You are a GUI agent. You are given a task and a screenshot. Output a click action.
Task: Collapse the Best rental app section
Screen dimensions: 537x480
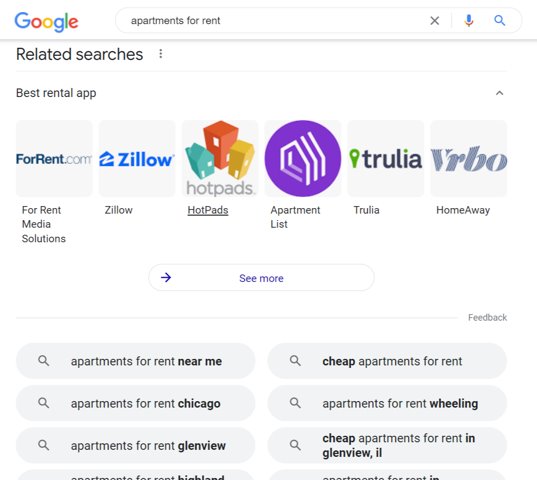500,93
